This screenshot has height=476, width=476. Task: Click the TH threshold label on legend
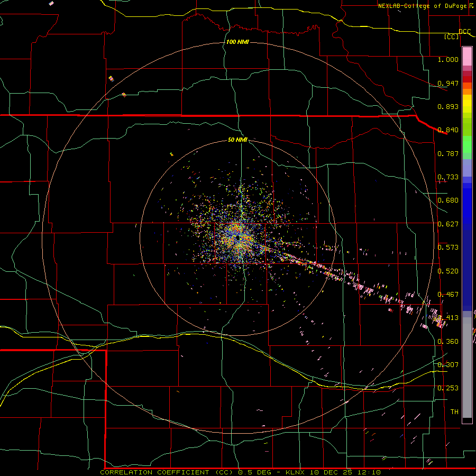454,412
